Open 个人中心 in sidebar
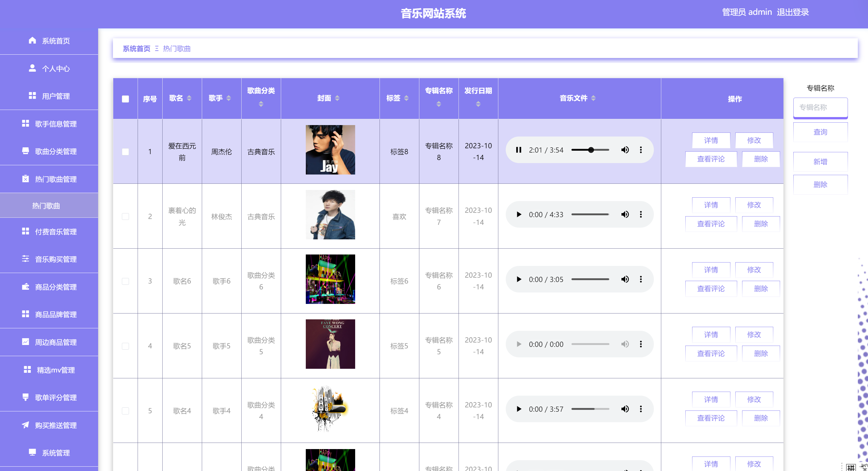The width and height of the screenshot is (868, 471). [x=49, y=69]
